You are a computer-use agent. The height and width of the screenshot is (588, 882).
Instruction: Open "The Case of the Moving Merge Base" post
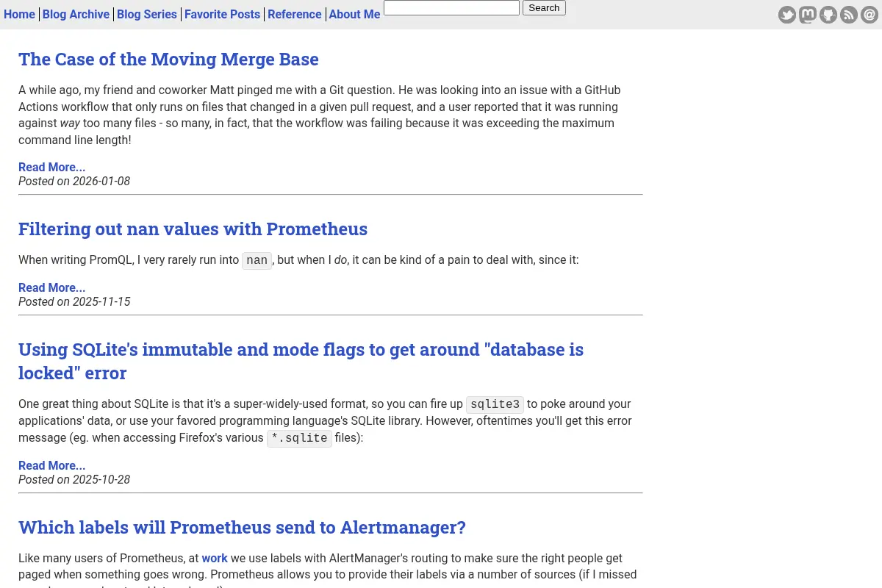point(168,60)
